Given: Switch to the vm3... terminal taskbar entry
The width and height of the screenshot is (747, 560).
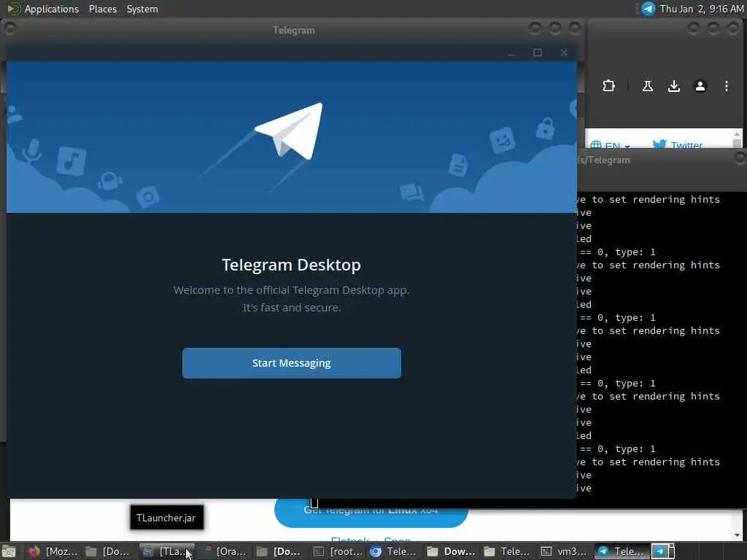Looking at the screenshot, I should coord(565,551).
